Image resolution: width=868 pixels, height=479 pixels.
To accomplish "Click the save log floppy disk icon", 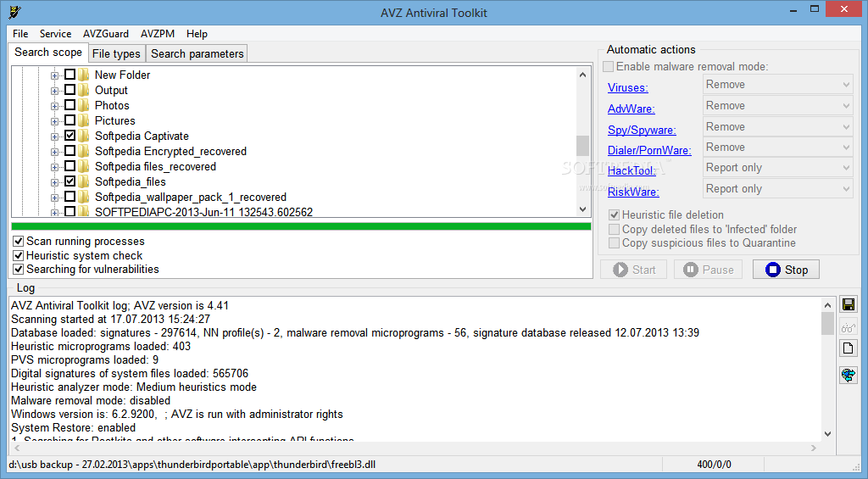I will pyautogui.click(x=848, y=304).
